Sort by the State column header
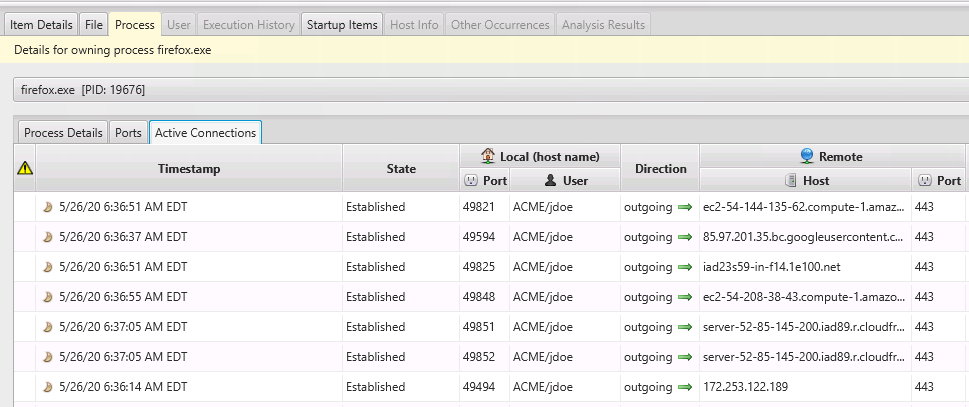The width and height of the screenshot is (969, 407). (400, 169)
